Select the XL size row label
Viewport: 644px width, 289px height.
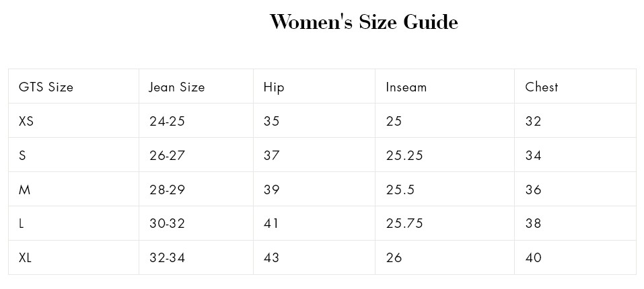(25, 258)
